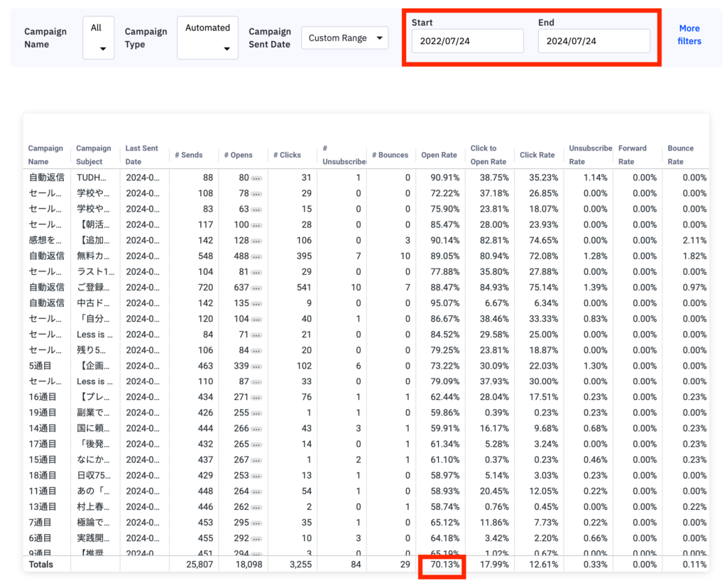Image resolution: width=727 pixels, height=588 pixels.
Task: Click the ellipsis badge next to 488 opens
Action: [x=256, y=256]
